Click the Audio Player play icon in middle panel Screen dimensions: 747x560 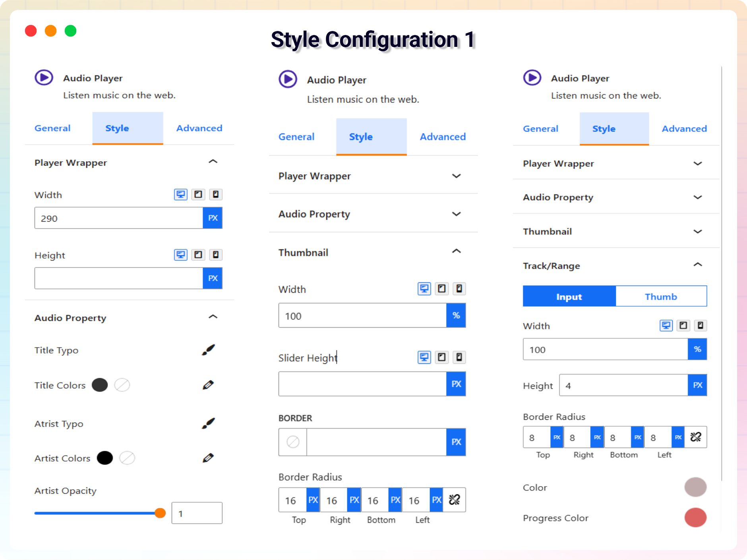288,79
